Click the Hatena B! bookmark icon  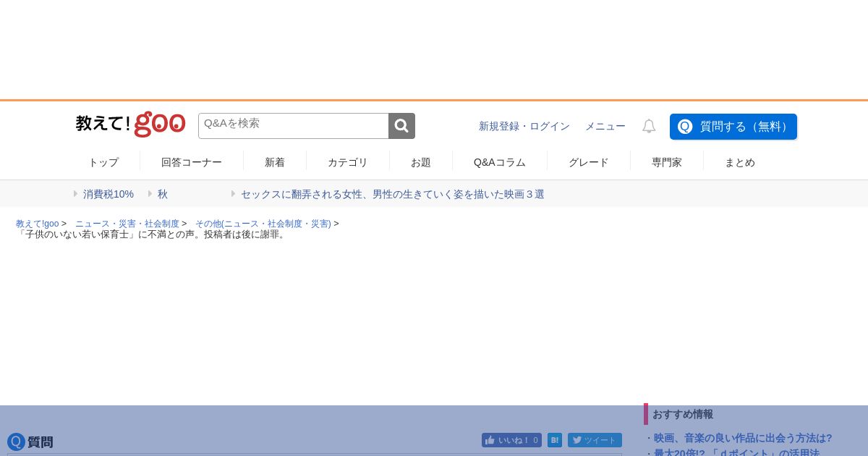click(555, 440)
